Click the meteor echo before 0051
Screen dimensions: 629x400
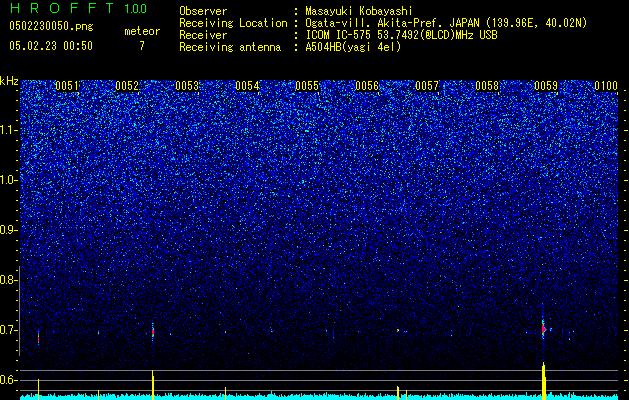(39, 337)
